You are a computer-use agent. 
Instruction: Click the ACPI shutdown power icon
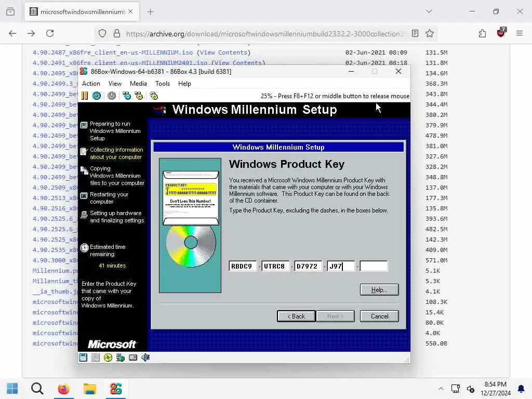point(112,96)
